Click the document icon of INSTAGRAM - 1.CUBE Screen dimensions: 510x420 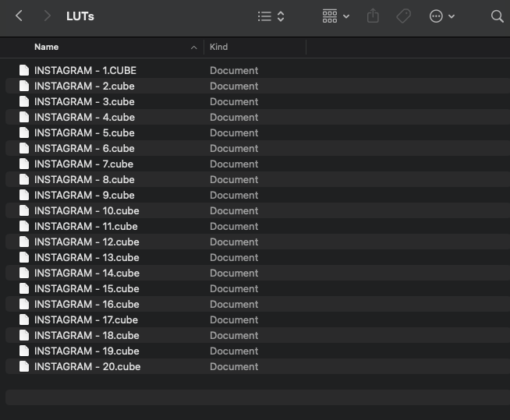[x=24, y=70]
